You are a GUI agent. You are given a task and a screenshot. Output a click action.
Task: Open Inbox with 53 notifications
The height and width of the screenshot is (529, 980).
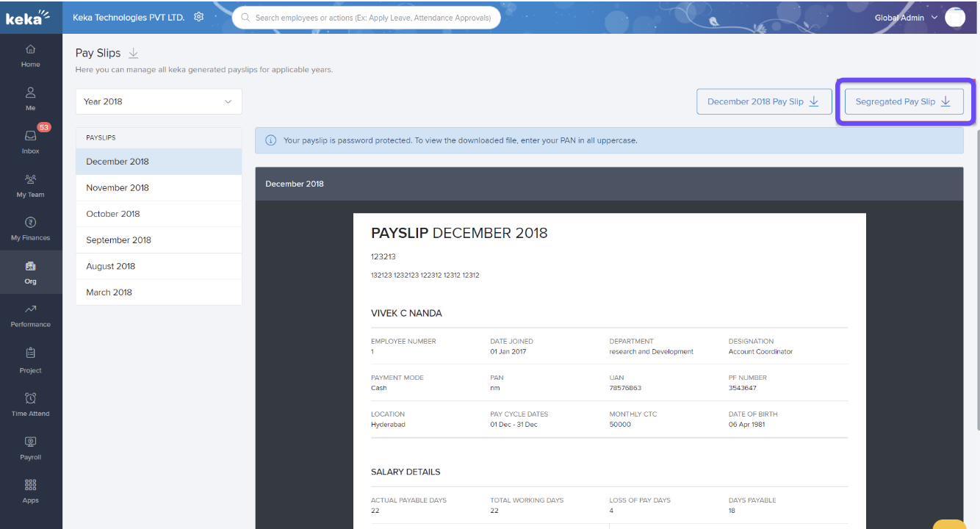pyautogui.click(x=30, y=137)
